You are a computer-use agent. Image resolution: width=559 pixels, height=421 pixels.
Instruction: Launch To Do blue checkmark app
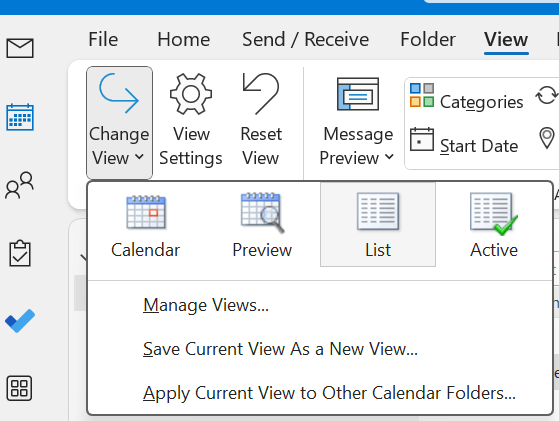coord(20,320)
